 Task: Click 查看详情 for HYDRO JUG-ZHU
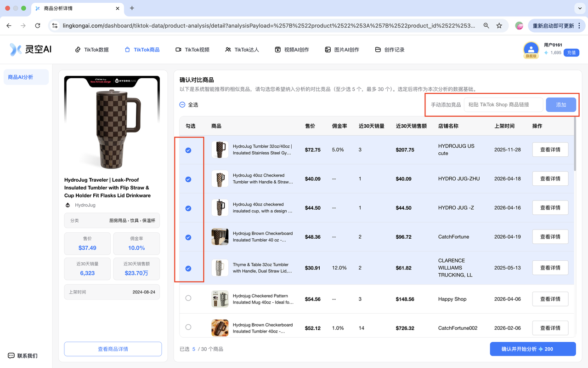[x=550, y=178]
